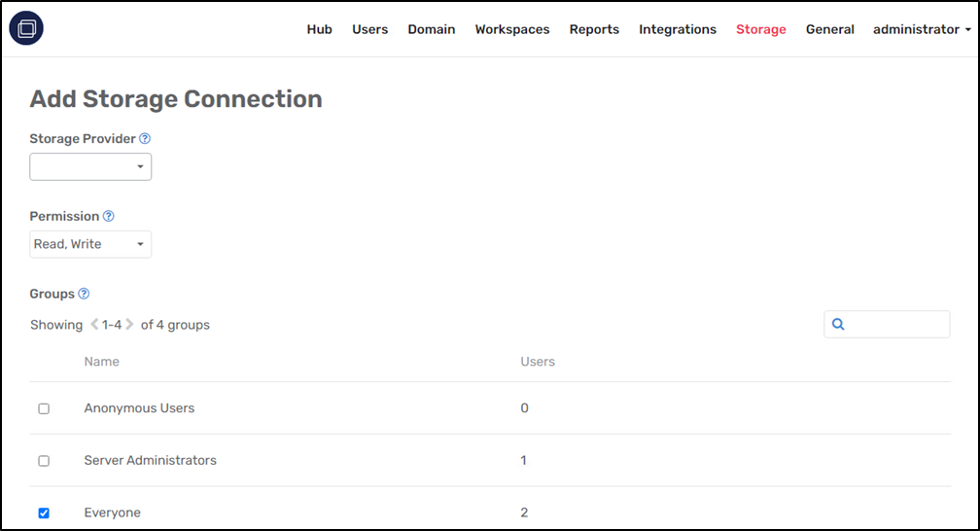
Task: Check the Anonymous Users checkbox
Action: [x=44, y=408]
